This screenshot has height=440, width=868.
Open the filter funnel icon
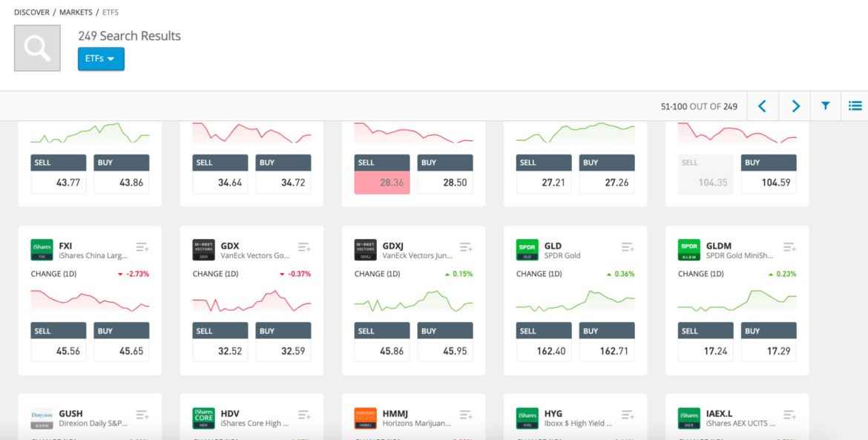point(825,106)
